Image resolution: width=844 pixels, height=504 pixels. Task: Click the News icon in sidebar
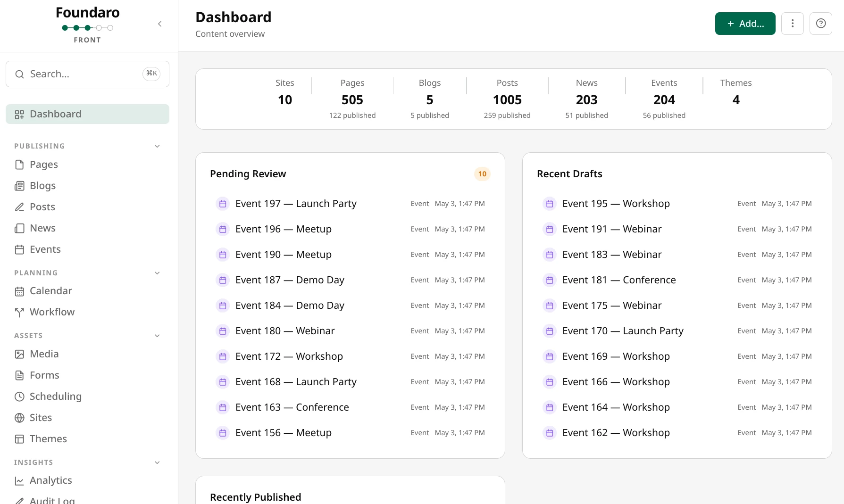point(19,228)
